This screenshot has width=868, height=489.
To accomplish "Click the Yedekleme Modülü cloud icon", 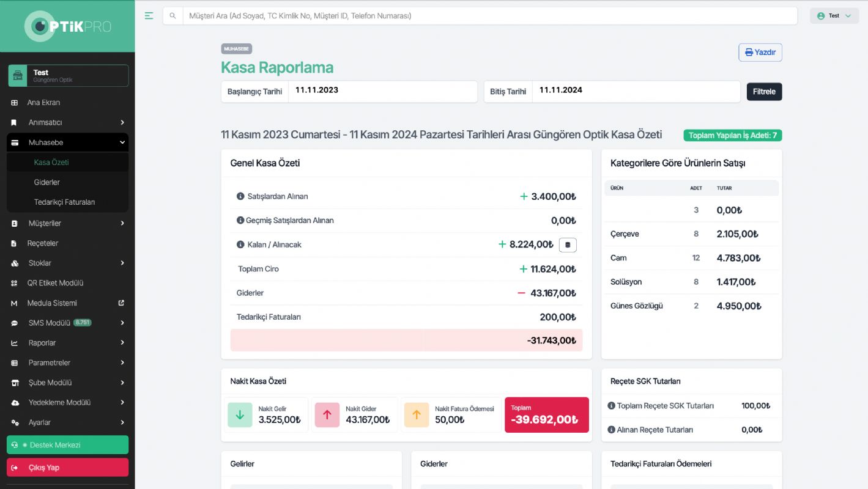I will pos(15,403).
